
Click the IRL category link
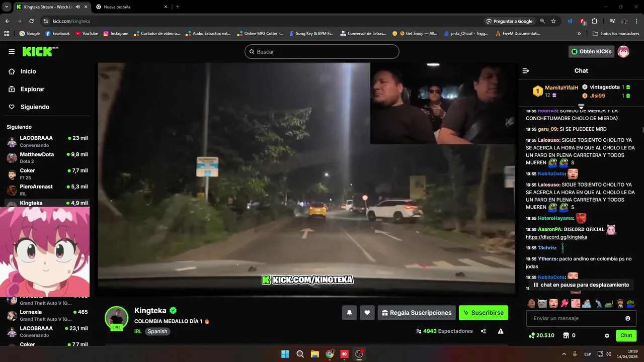(x=138, y=331)
